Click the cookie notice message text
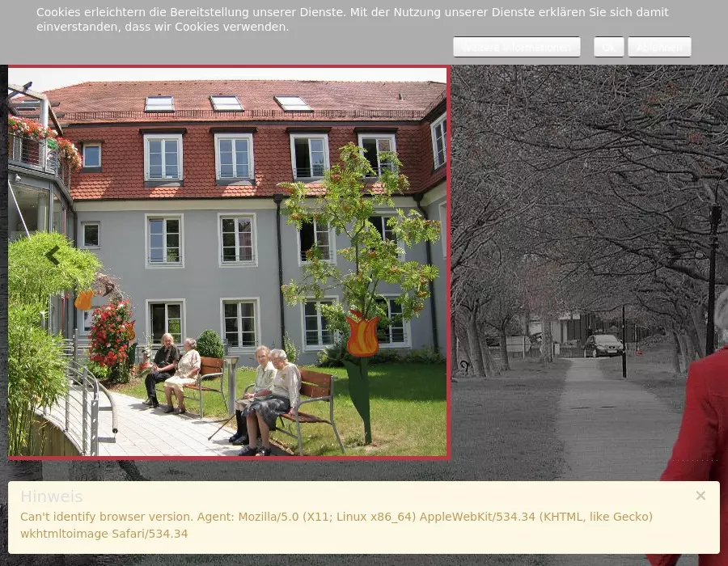Viewport: 728px width, 566px height. (352, 19)
